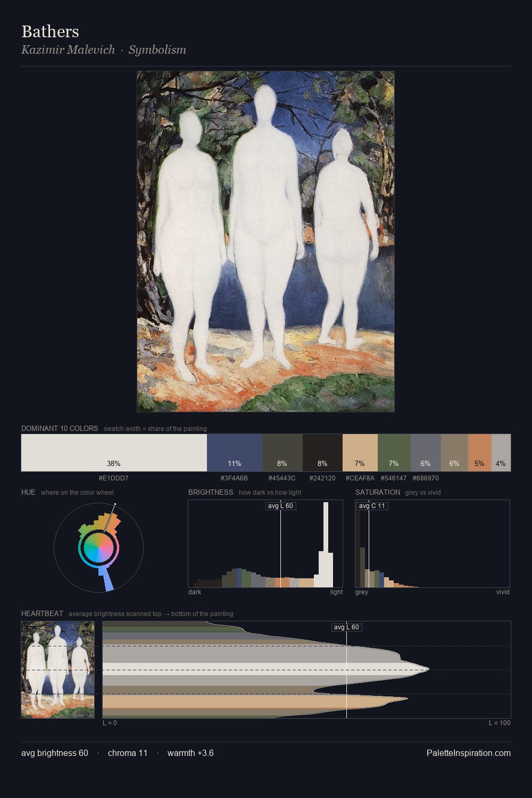Pick the 6% slate grey swatch #686970
The width and height of the screenshot is (532, 798).
426,453
